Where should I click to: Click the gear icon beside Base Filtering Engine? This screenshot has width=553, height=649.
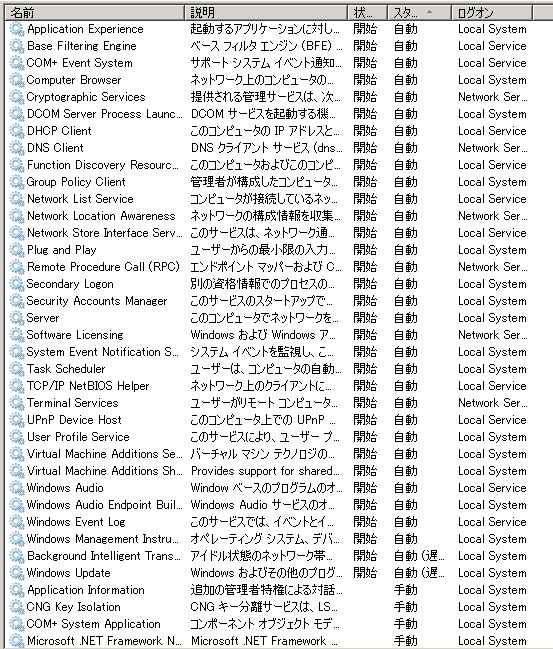pyautogui.click(x=17, y=46)
